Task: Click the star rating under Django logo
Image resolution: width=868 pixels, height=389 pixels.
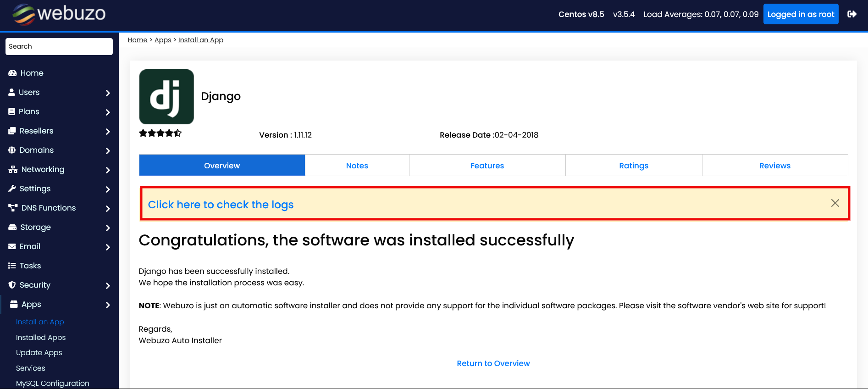Action: (x=160, y=133)
